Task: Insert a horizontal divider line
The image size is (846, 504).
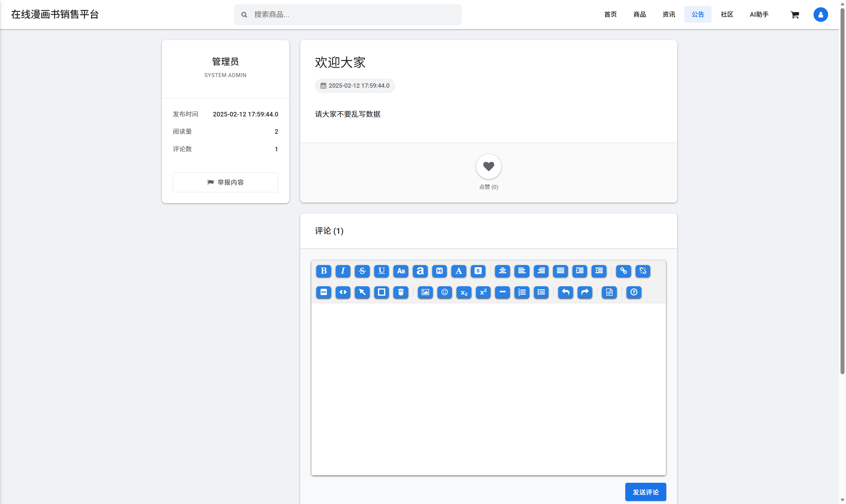Action: click(x=502, y=292)
